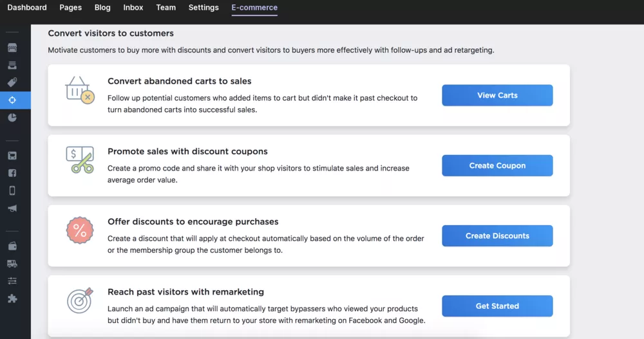The image size is (644, 339).
Task: Go to the Dashboard menu item
Action: coord(27,7)
